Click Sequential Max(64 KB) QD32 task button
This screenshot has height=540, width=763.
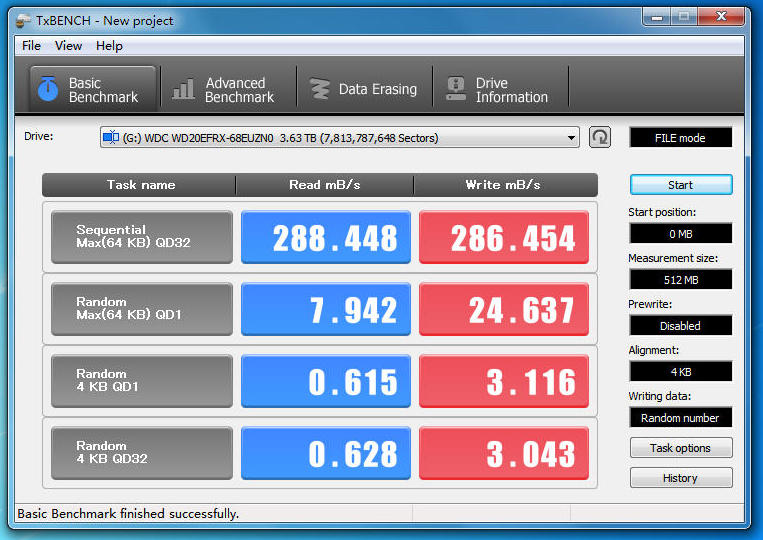click(x=142, y=237)
